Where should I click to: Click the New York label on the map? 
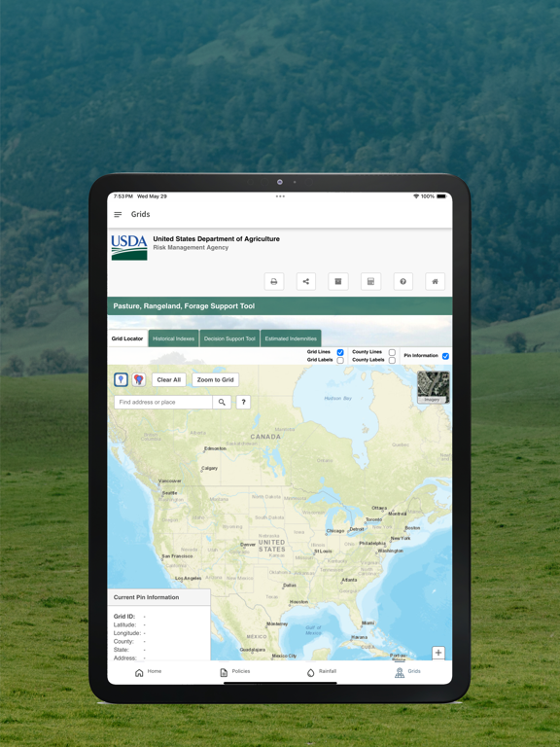click(401, 538)
